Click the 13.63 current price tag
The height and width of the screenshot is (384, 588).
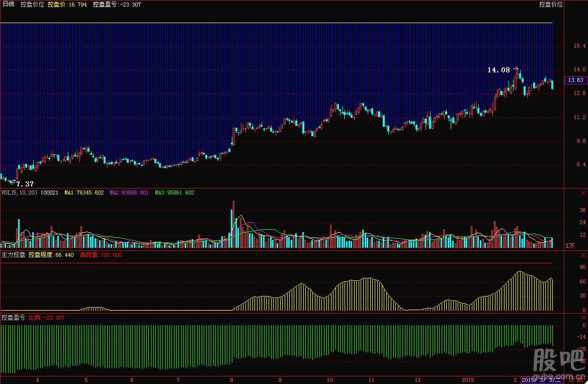(575, 80)
